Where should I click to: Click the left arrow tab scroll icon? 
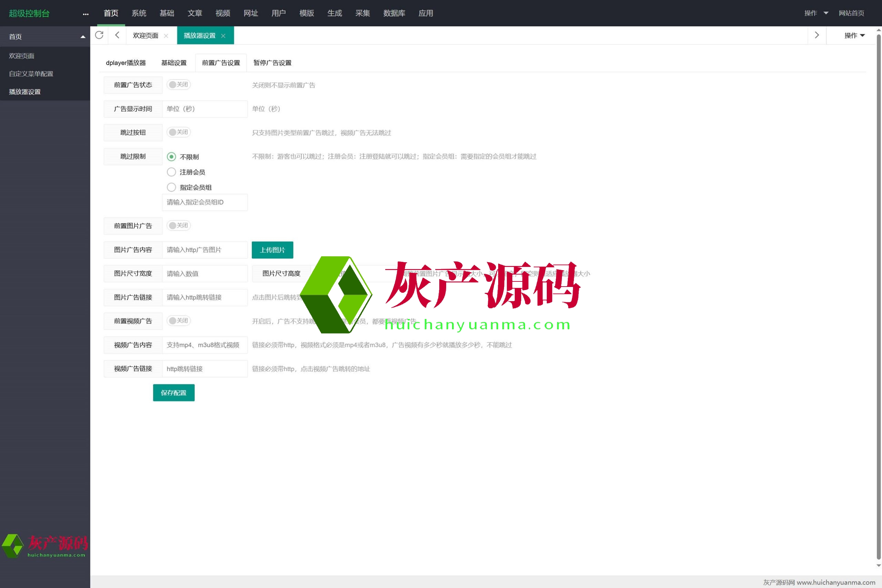pyautogui.click(x=117, y=35)
